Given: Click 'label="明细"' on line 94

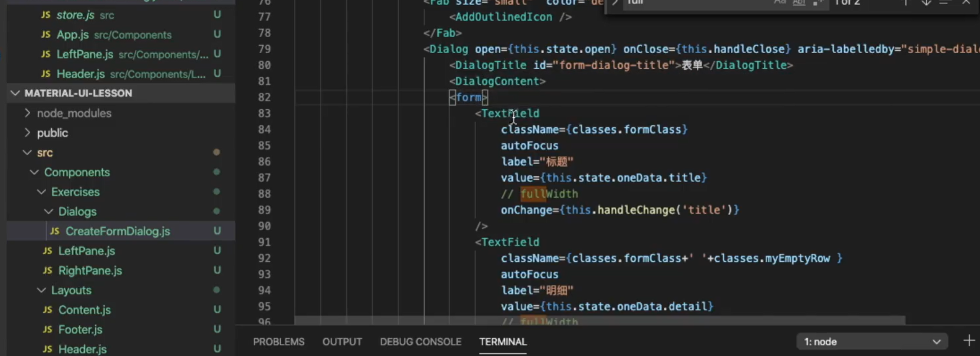Looking at the screenshot, I should click(537, 291).
